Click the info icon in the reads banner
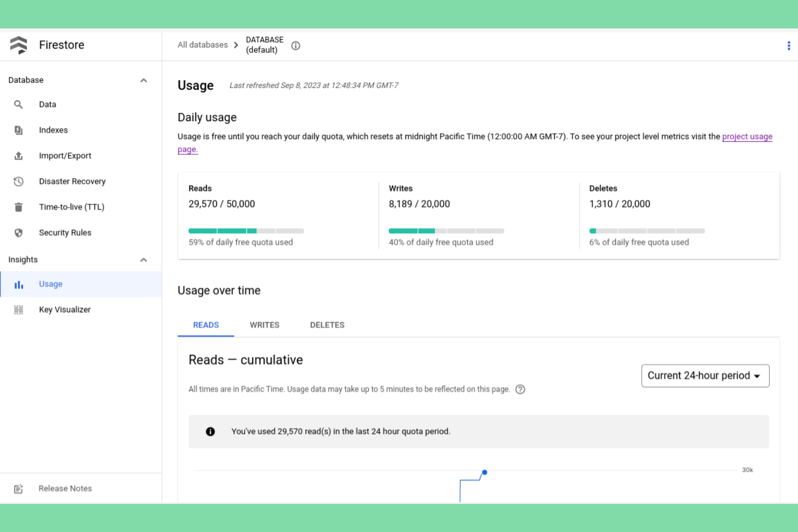 pos(211,431)
